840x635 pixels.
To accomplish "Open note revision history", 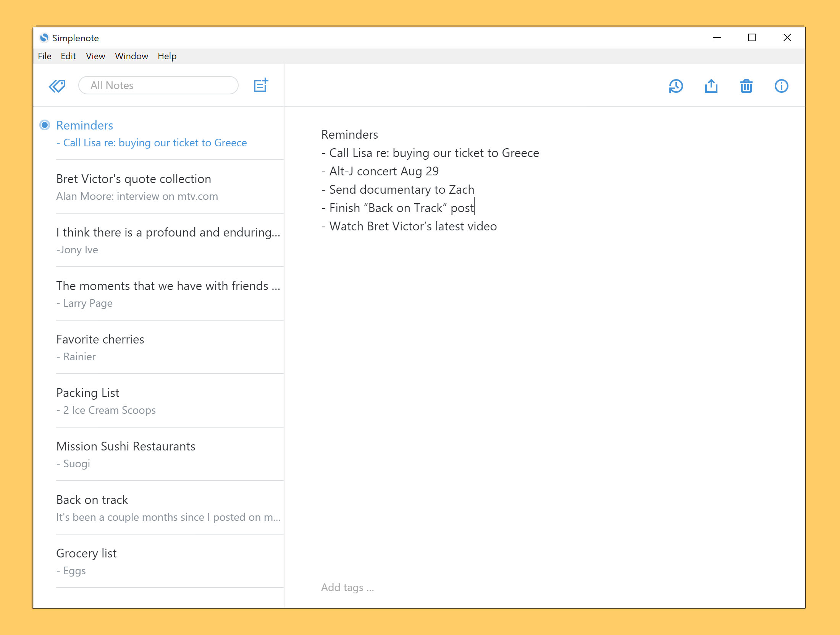I will point(676,86).
